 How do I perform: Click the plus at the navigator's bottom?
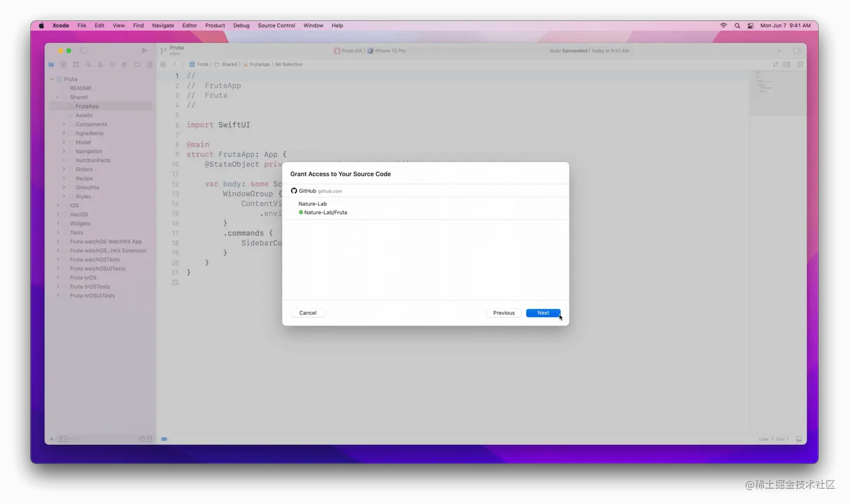[x=52, y=439]
